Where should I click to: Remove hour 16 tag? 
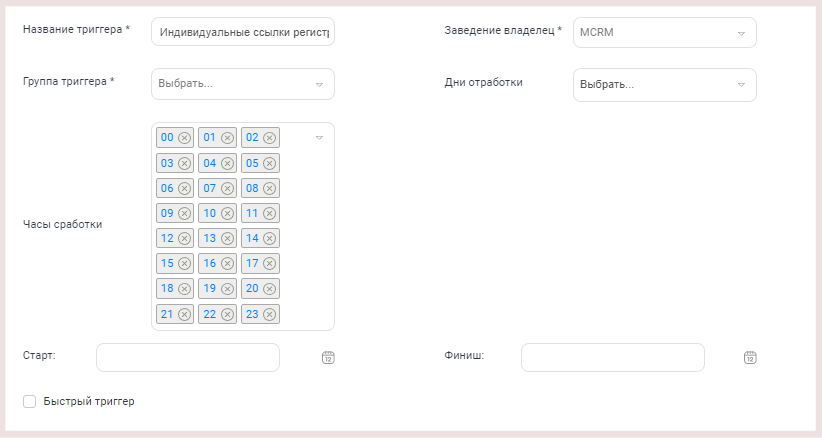[227, 264]
